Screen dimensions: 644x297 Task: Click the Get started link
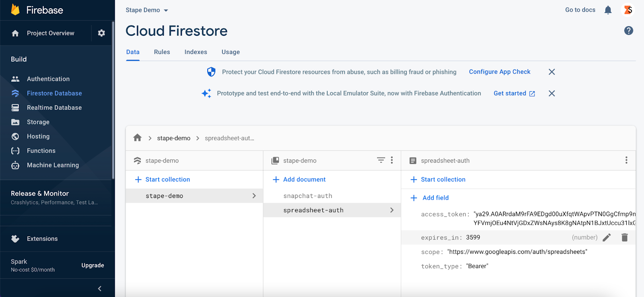tap(514, 93)
